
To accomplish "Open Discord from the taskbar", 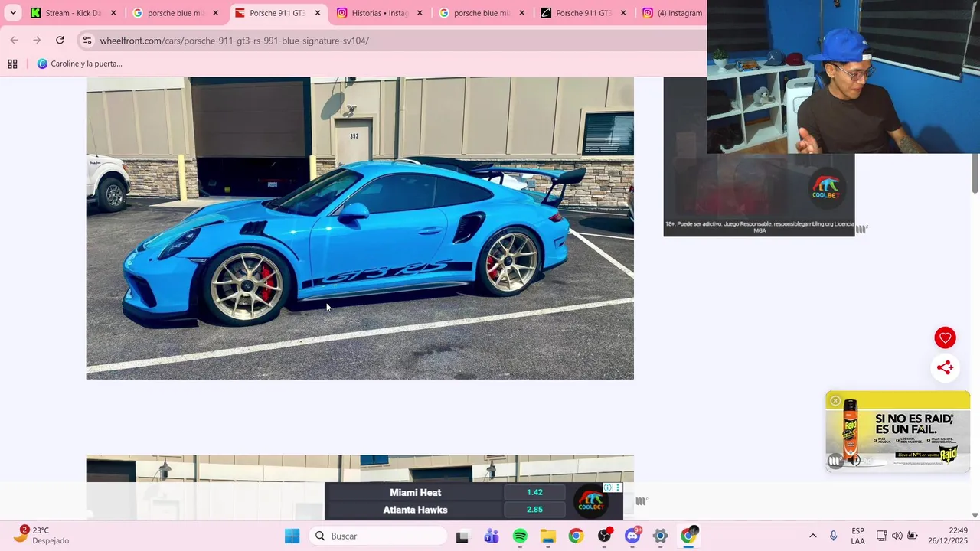I will 632,536.
